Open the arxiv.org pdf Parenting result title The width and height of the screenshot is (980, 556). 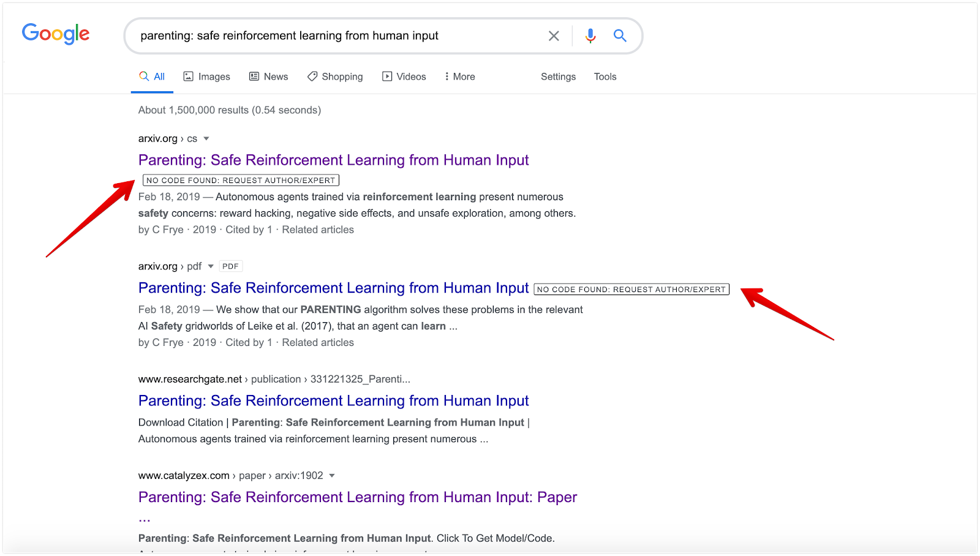tap(333, 288)
